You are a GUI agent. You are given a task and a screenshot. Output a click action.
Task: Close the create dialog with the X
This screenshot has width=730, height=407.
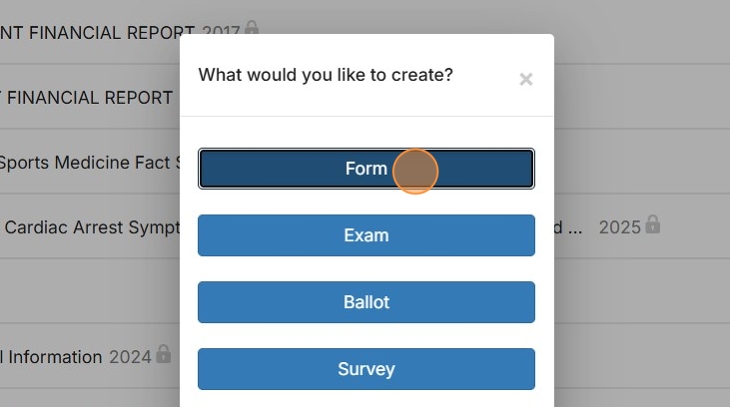(x=526, y=80)
